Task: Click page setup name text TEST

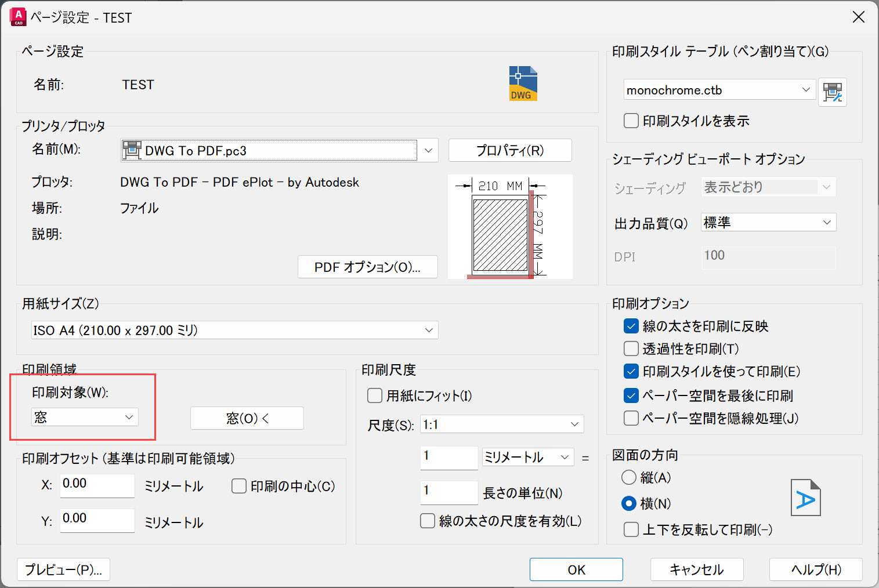Action: [138, 85]
